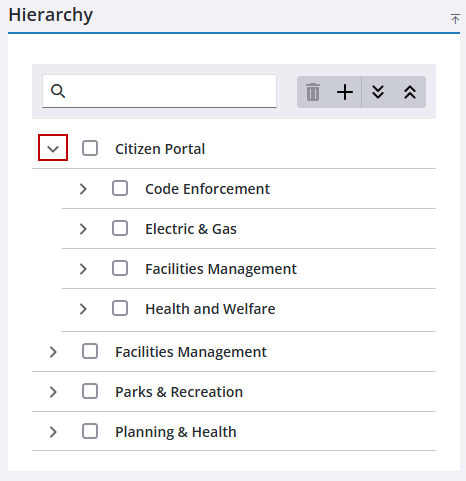Viewport: 466px width, 481px height.
Task: Tick the Code Enforcement checkbox
Action: 120,188
